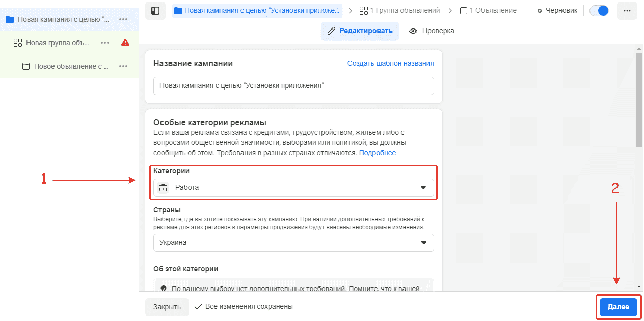Open the Подробнее link
Screen dimensions: 644x321
pyautogui.click(x=378, y=153)
